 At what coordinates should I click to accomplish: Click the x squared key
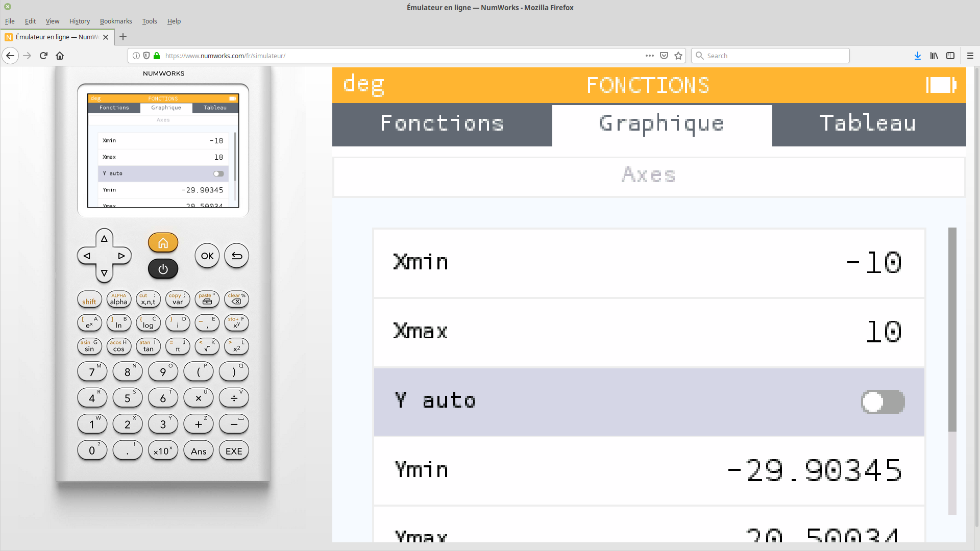point(236,346)
